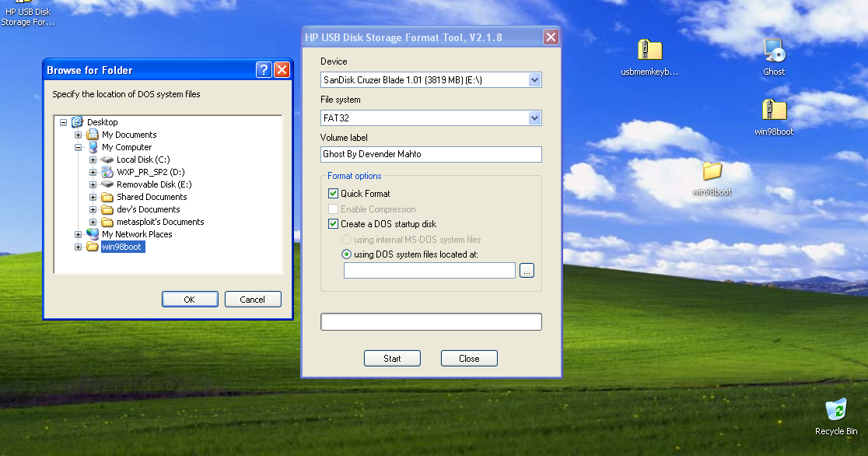
Task: Close the HP USB Disk Storage Format Tool window
Action: pyautogui.click(x=551, y=37)
